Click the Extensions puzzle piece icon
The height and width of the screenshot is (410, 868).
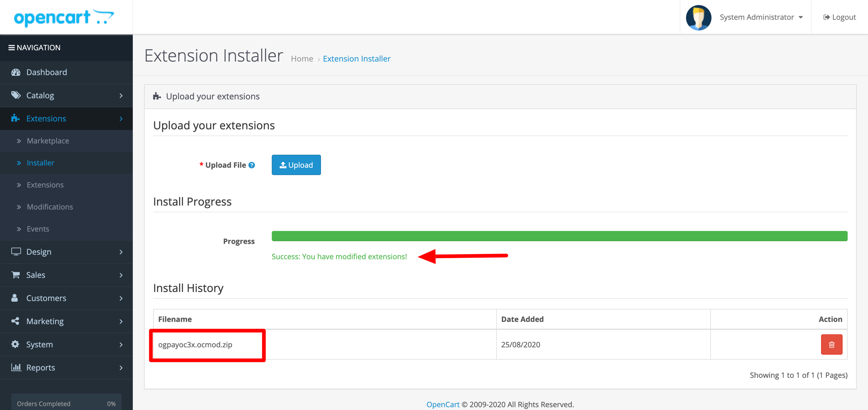[x=15, y=118]
